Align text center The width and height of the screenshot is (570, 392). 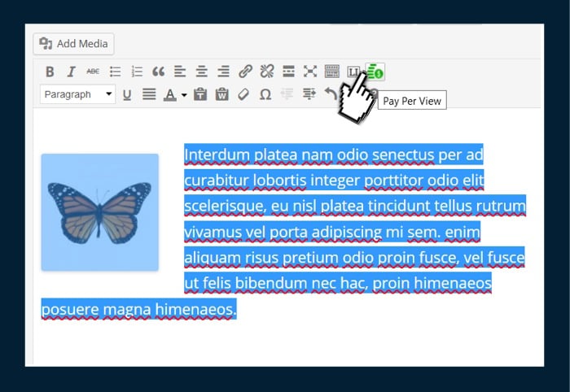201,72
